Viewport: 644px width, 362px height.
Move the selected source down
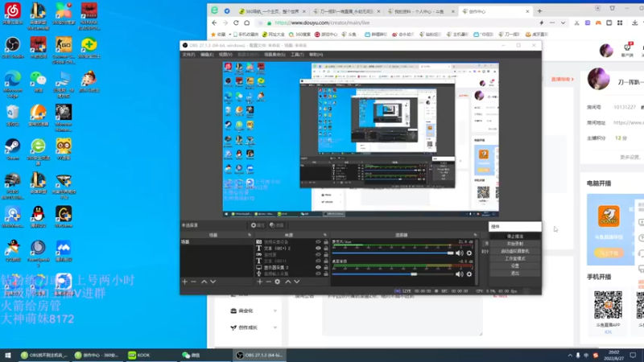coord(296,282)
